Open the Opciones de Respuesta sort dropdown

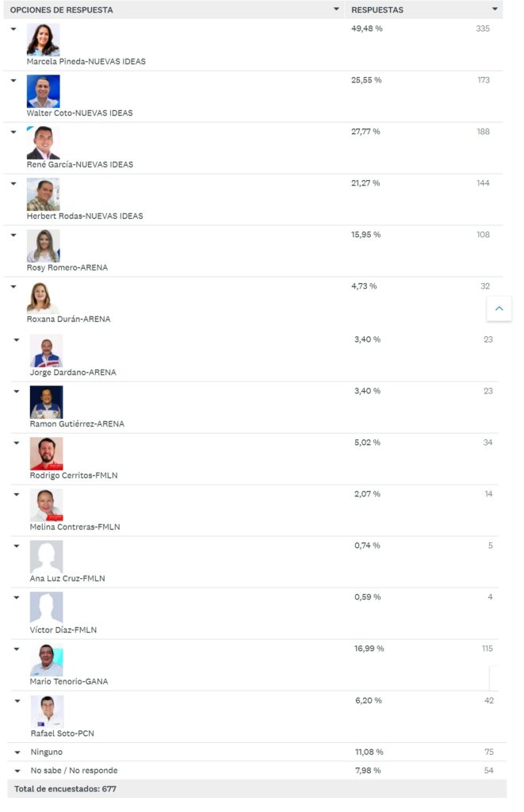[336, 10]
